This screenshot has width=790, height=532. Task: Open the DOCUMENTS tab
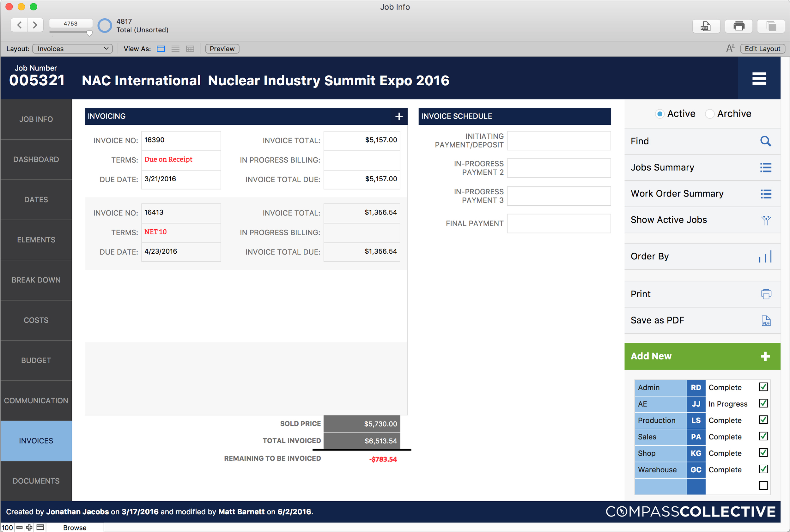tap(36, 481)
